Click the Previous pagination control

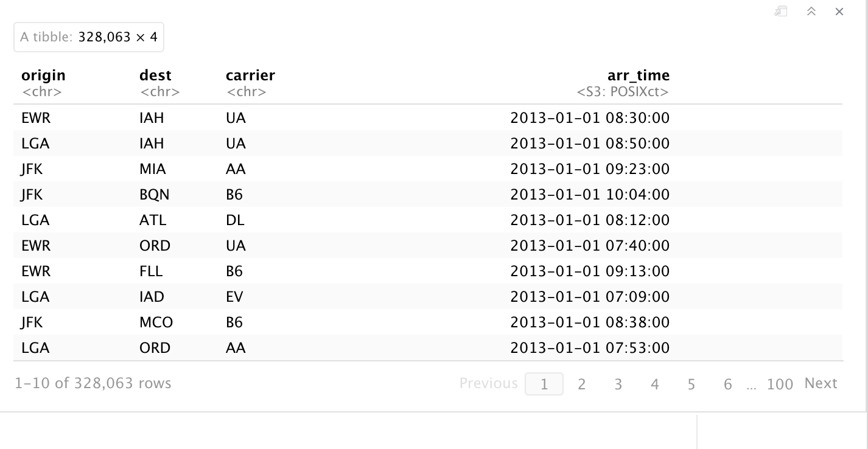[489, 383]
